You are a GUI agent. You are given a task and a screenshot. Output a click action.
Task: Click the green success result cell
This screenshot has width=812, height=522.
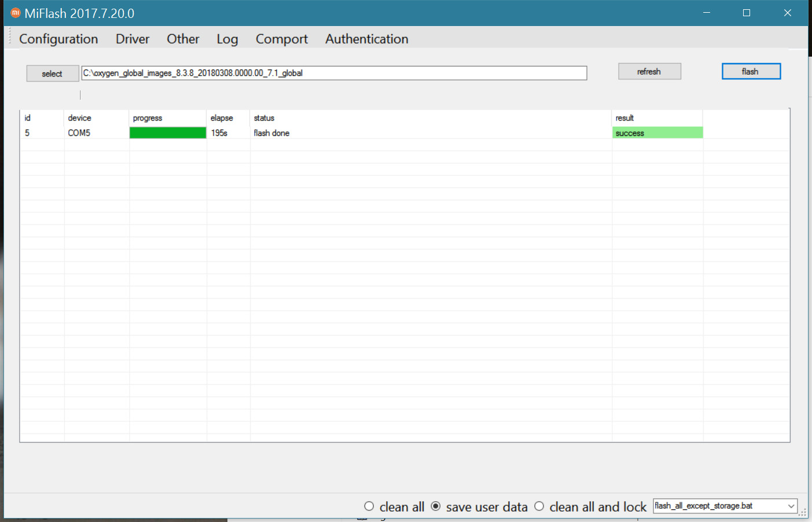(x=657, y=133)
